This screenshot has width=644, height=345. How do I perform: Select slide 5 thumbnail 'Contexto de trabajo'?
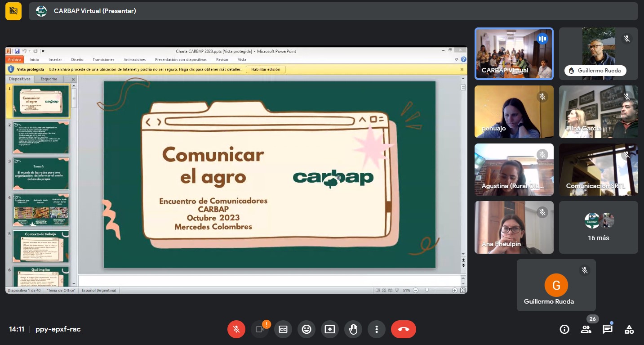(x=41, y=246)
